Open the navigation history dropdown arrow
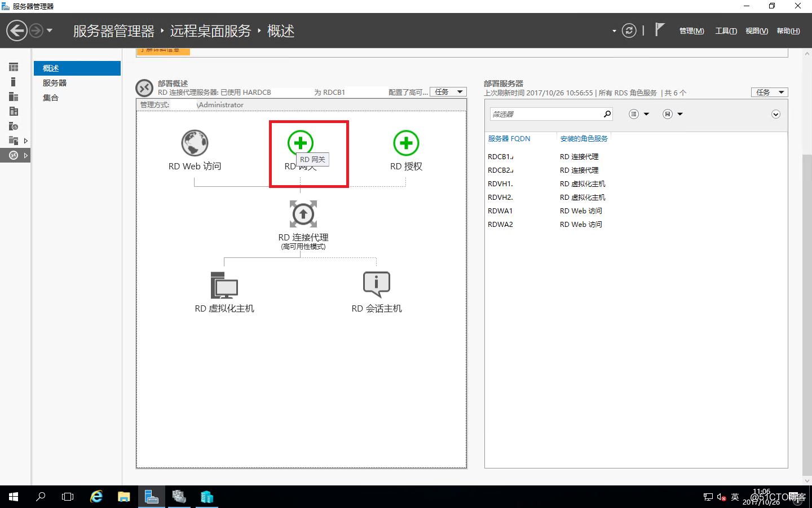The width and height of the screenshot is (812, 508). (50, 30)
